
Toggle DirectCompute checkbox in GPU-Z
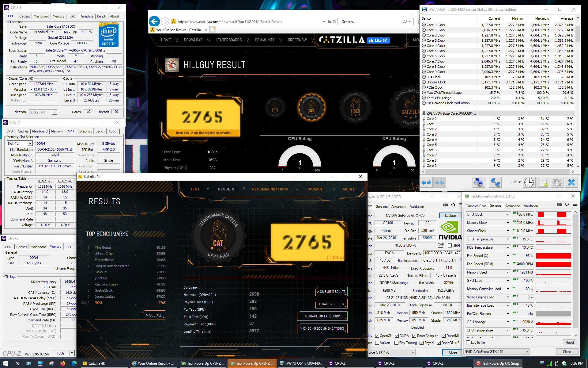(414, 336)
